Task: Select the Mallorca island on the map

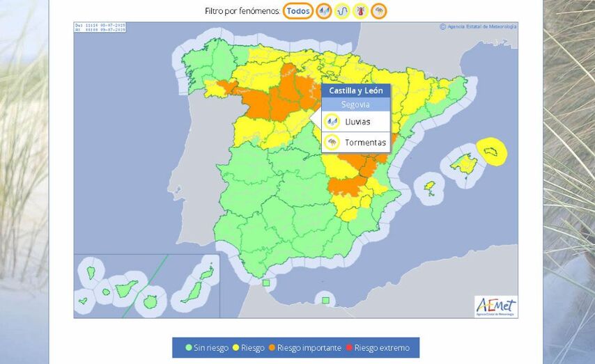Action: (x=463, y=164)
